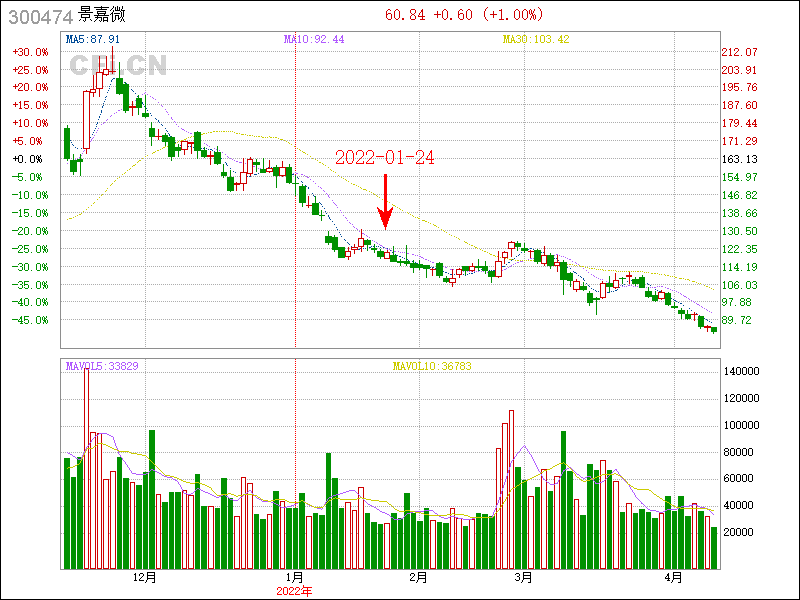The height and width of the screenshot is (600, 800).
Task: Click the +30.0% percentage axis label
Action: tap(29, 52)
